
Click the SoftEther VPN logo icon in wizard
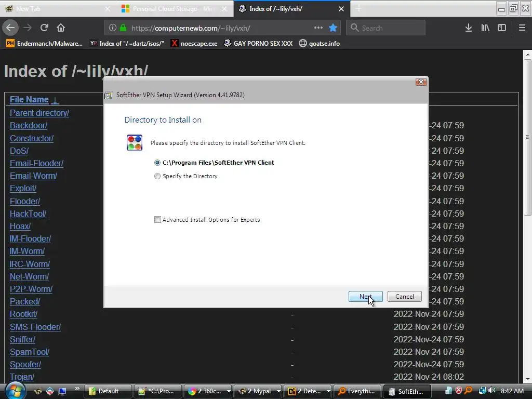pos(135,142)
